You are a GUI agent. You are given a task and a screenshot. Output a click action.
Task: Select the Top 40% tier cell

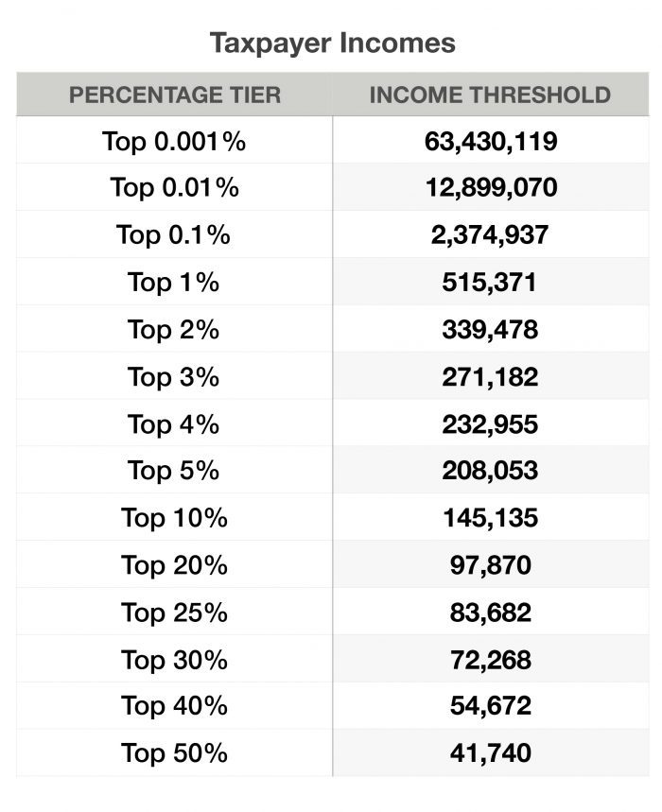(174, 706)
